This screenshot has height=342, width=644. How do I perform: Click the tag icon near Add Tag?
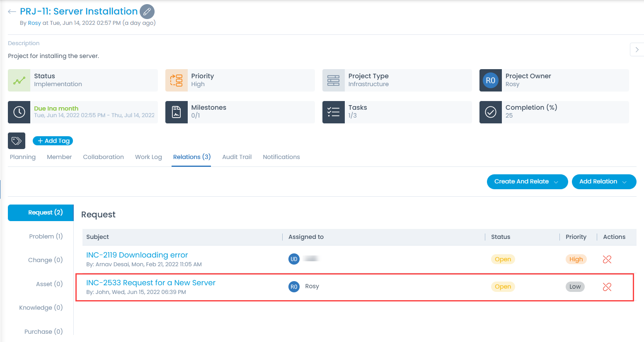(16, 140)
